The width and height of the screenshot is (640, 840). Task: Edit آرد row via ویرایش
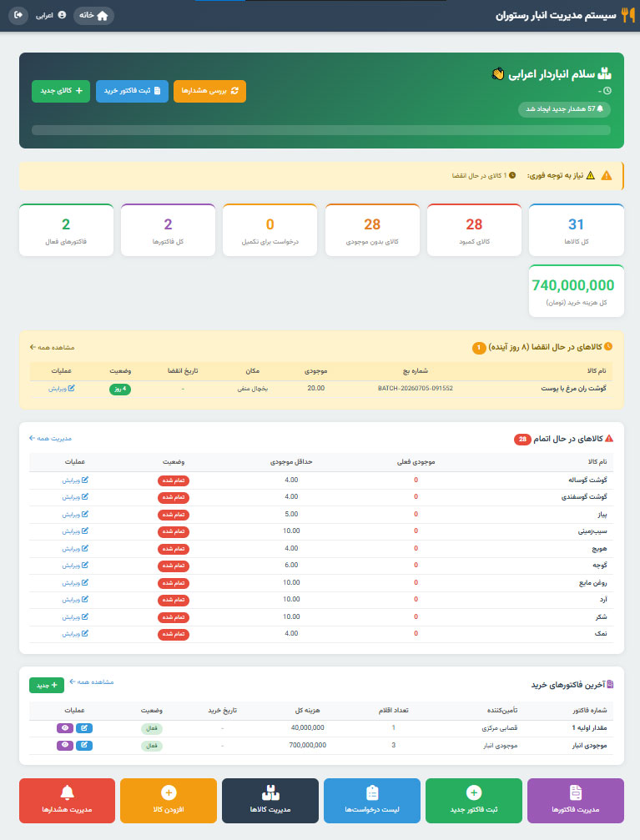75,600
